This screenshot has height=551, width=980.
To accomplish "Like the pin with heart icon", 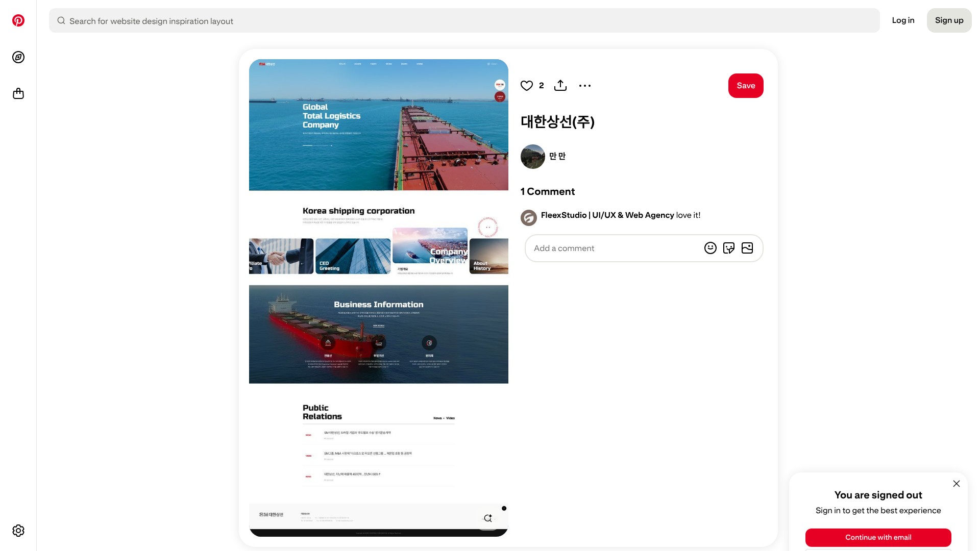I will click(527, 86).
